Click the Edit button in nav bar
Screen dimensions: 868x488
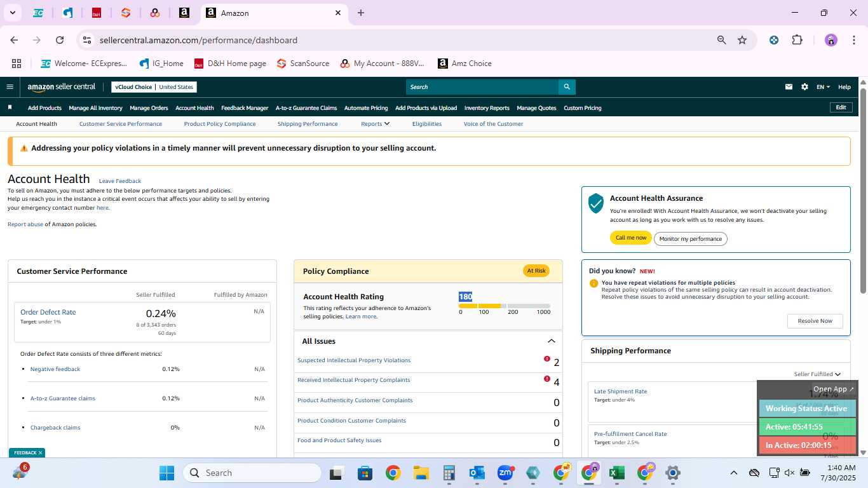click(x=841, y=107)
